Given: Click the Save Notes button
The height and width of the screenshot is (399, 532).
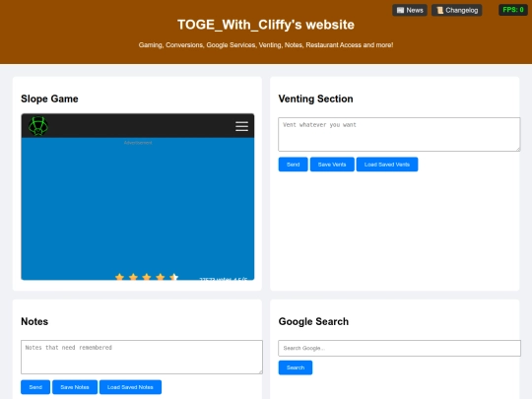Looking at the screenshot, I should click(75, 387).
